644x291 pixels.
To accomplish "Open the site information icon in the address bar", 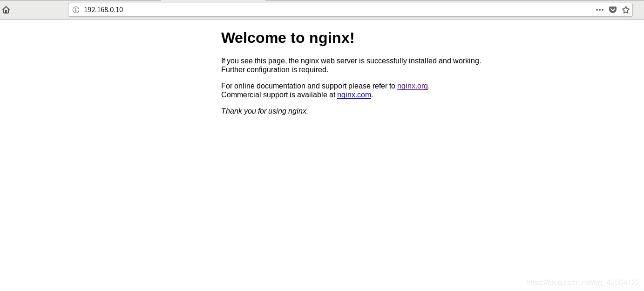I will click(x=76, y=10).
